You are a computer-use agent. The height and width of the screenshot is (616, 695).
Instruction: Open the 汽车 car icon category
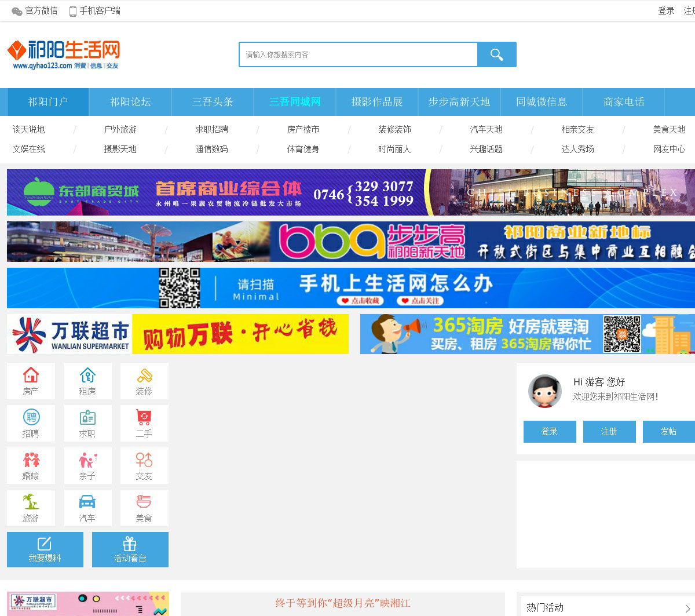87,508
